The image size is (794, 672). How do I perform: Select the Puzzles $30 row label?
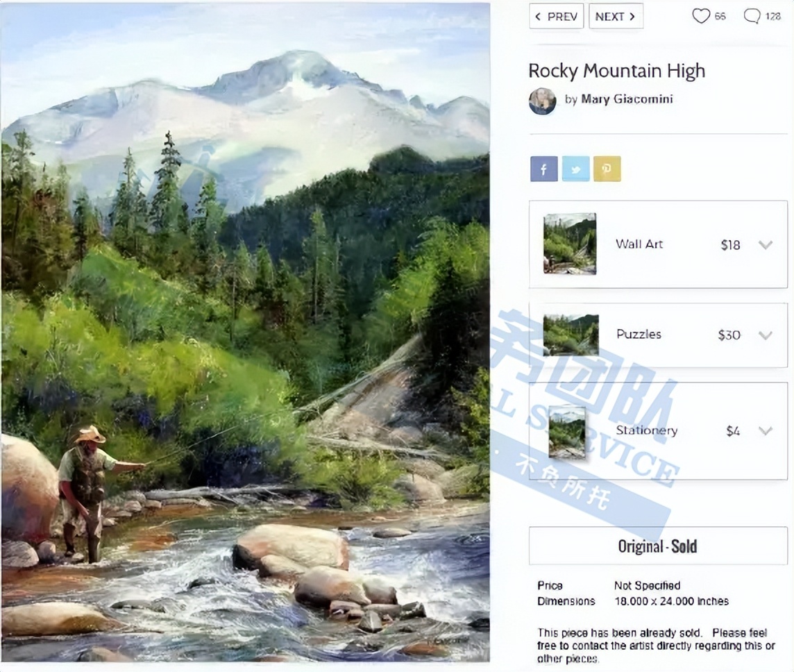click(x=639, y=335)
